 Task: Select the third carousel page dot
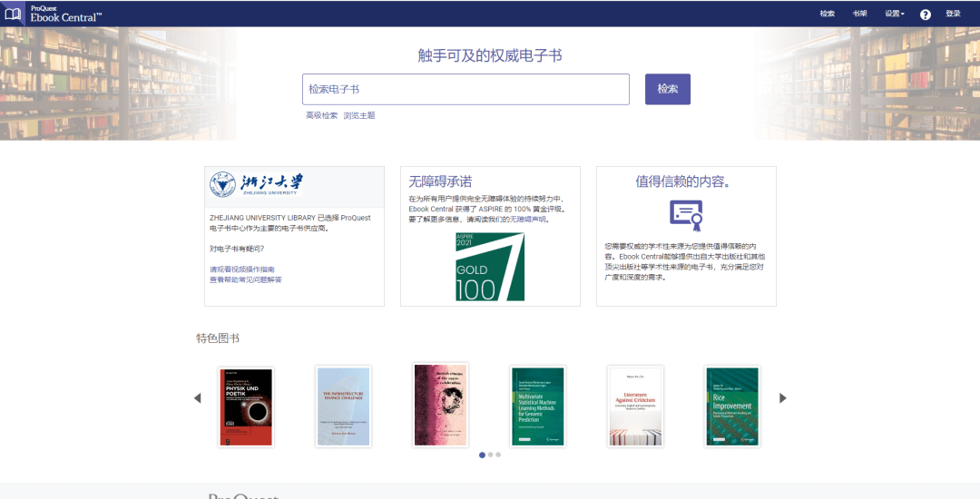(498, 455)
